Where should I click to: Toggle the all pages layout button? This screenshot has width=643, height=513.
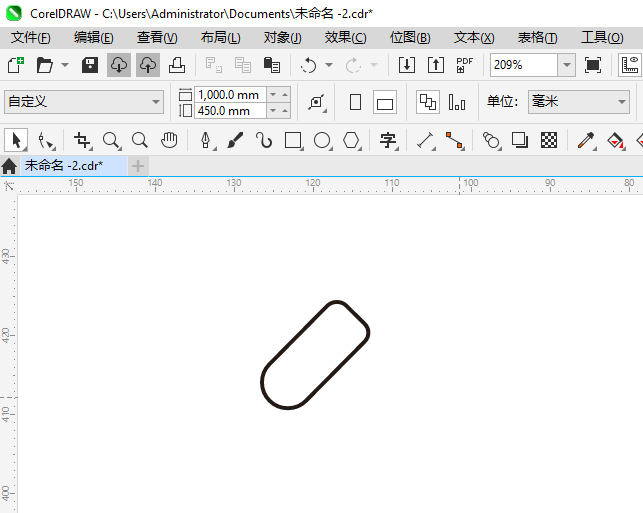click(428, 102)
